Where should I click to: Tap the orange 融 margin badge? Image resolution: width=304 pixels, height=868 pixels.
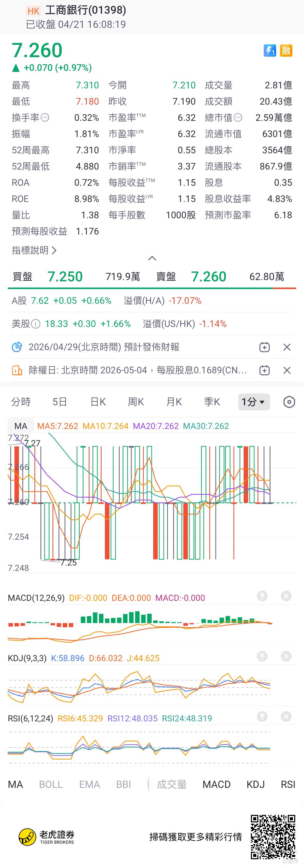click(286, 50)
